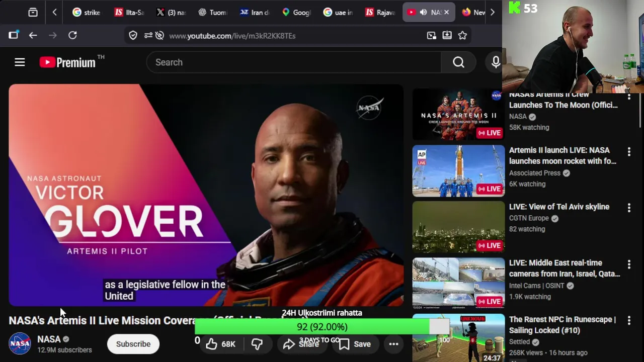The width and height of the screenshot is (644, 362).
Task: Switch to the ChatGPT 'Tuomi' tab
Action: pyautogui.click(x=212, y=12)
